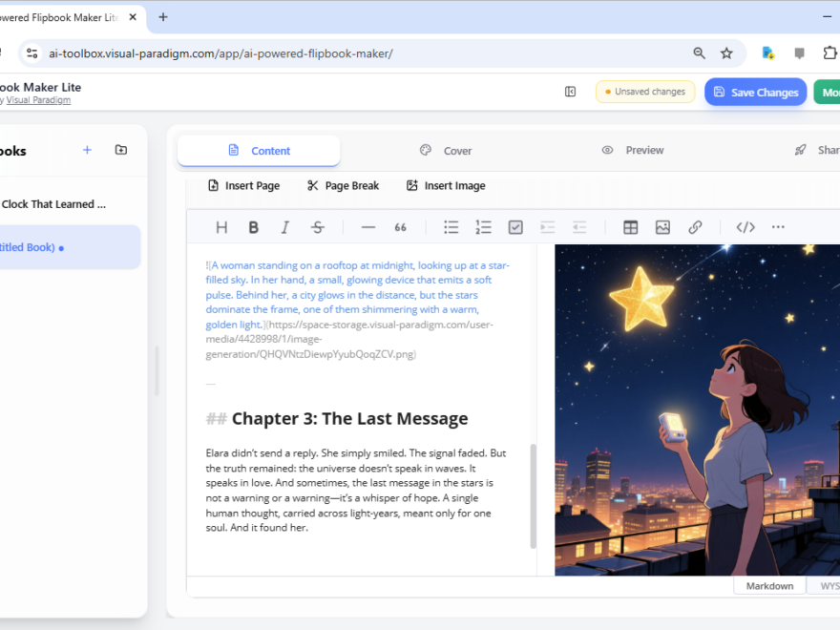Insert a hyperlink with the chain icon
This screenshot has width=840, height=630.
pos(695,226)
